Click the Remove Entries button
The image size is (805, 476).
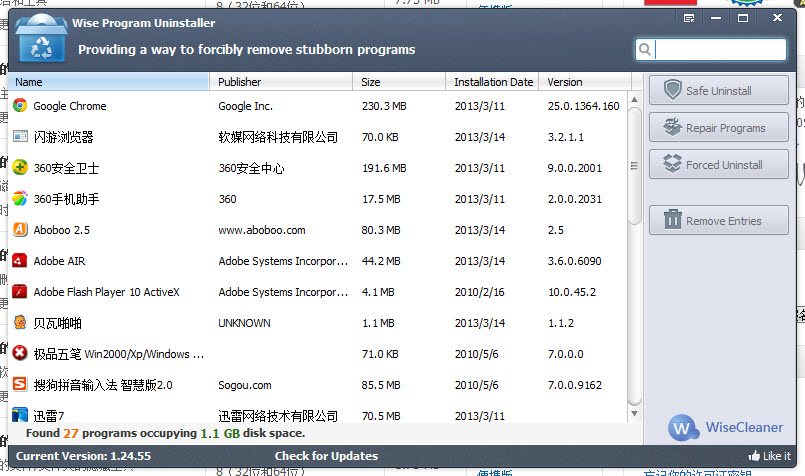pyautogui.click(x=719, y=220)
